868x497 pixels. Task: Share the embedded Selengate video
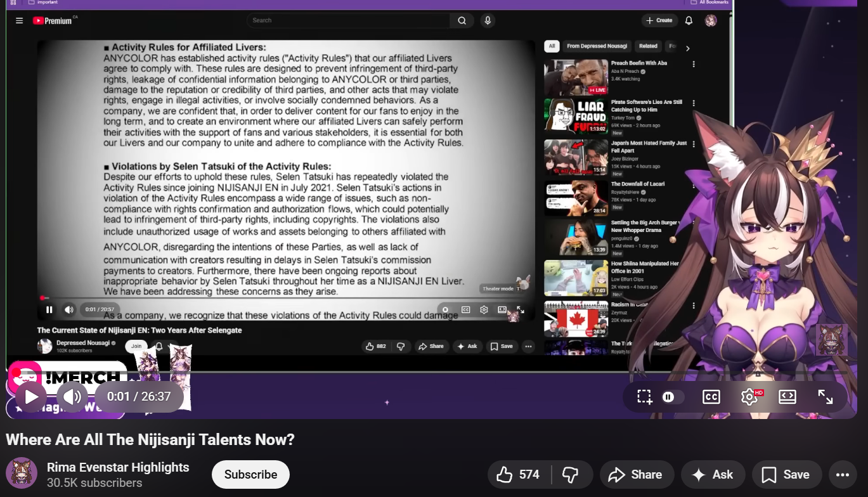click(432, 346)
